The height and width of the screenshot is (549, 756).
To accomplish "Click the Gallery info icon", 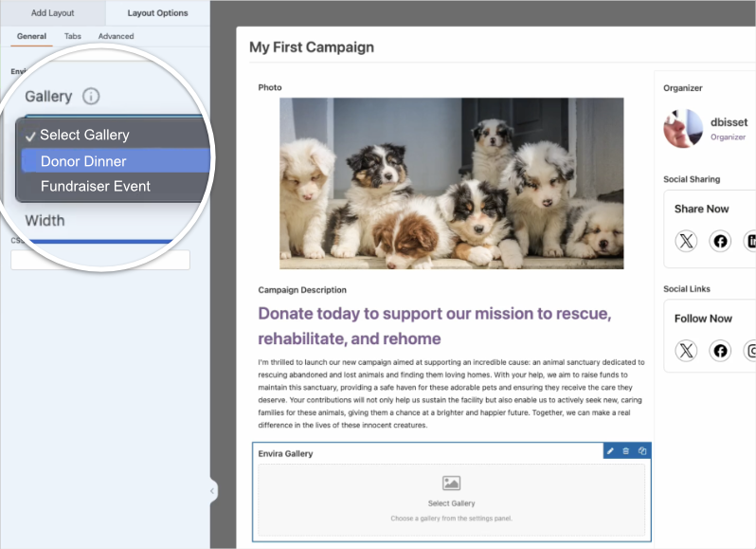I will (x=91, y=96).
